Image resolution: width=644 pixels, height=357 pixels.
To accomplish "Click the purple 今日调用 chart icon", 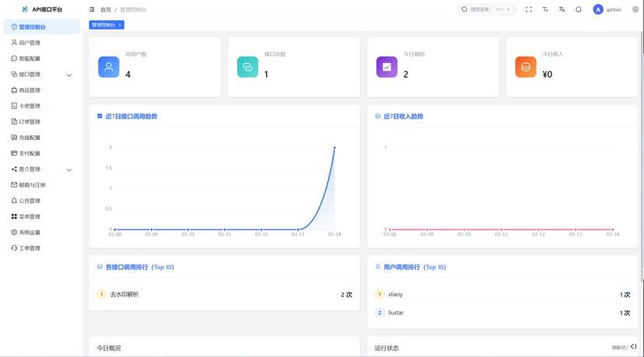I will tap(387, 67).
